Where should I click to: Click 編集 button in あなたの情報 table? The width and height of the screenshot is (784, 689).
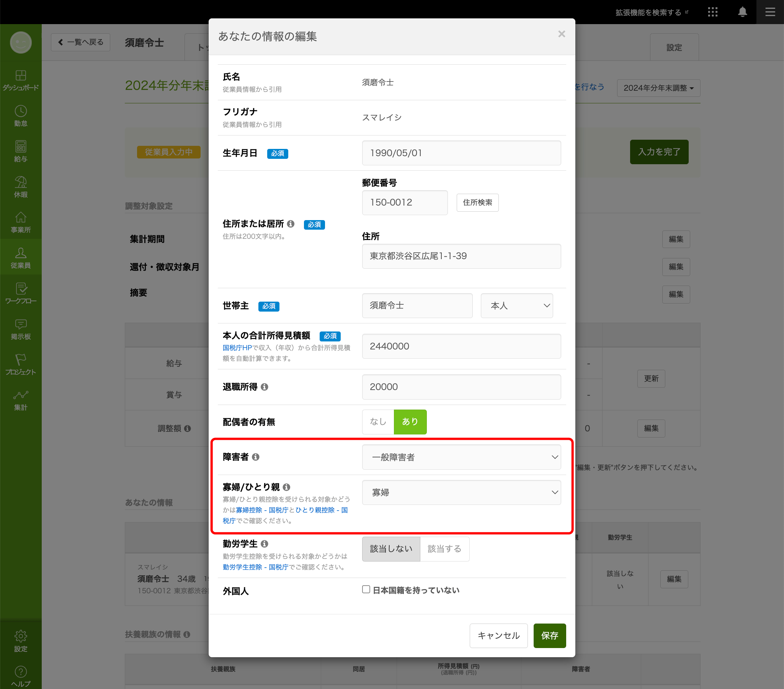tap(674, 579)
